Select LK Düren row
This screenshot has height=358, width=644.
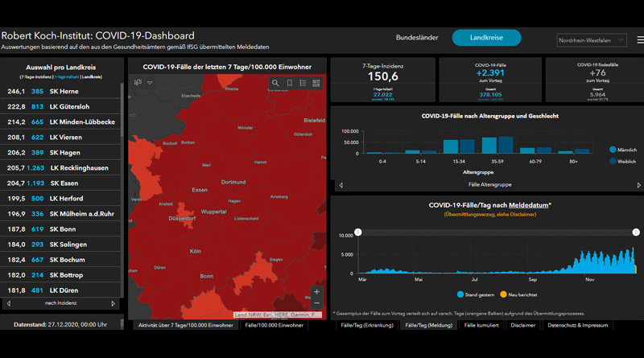tap(61, 290)
